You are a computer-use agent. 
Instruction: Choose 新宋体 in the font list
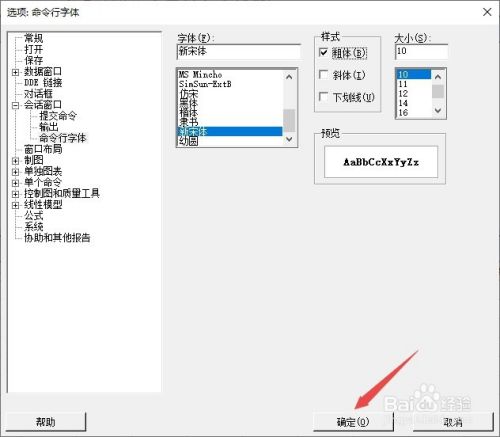(230, 131)
